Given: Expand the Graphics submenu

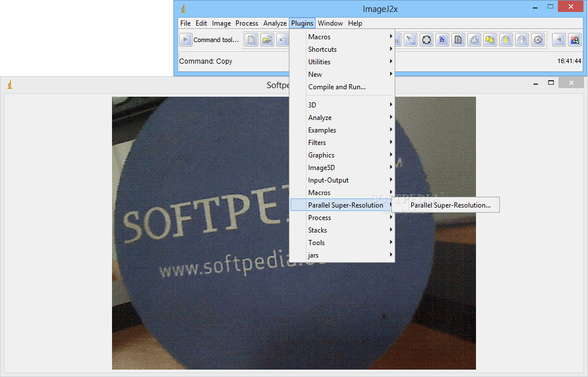Looking at the screenshot, I should coord(342,155).
